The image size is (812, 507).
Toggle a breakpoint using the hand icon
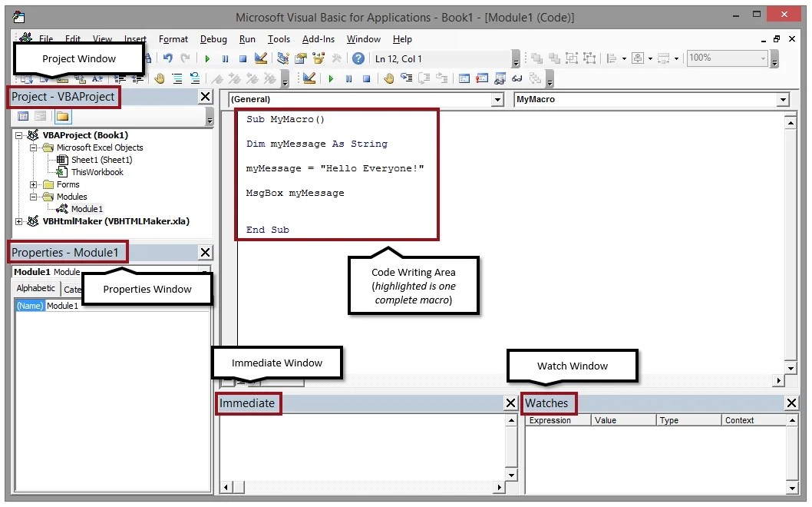tap(388, 78)
